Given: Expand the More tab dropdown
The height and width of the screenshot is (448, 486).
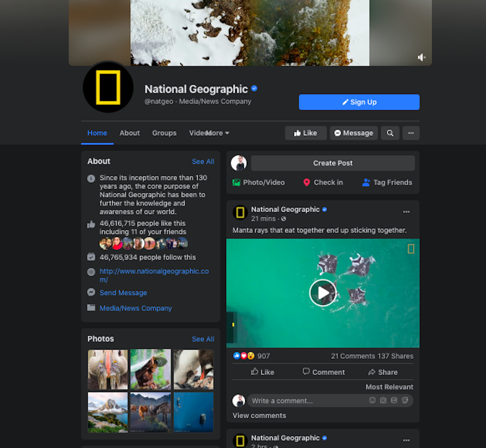Looking at the screenshot, I should (x=218, y=133).
